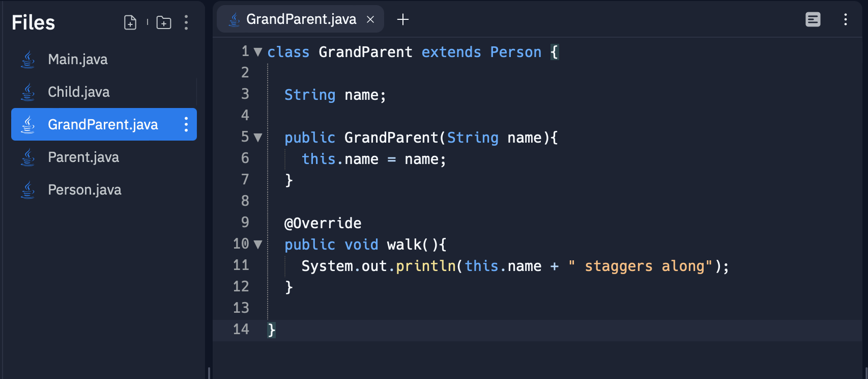
Task: Collapse the walk method at line 10
Action: pyautogui.click(x=258, y=245)
